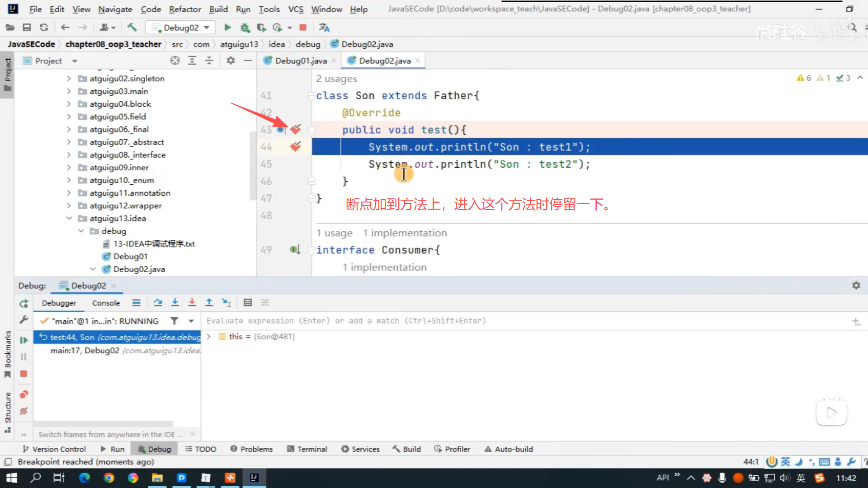Viewport: 868px width, 488px height.
Task: Toggle Mute Breakpoints in debug sidebar
Action: tap(24, 411)
